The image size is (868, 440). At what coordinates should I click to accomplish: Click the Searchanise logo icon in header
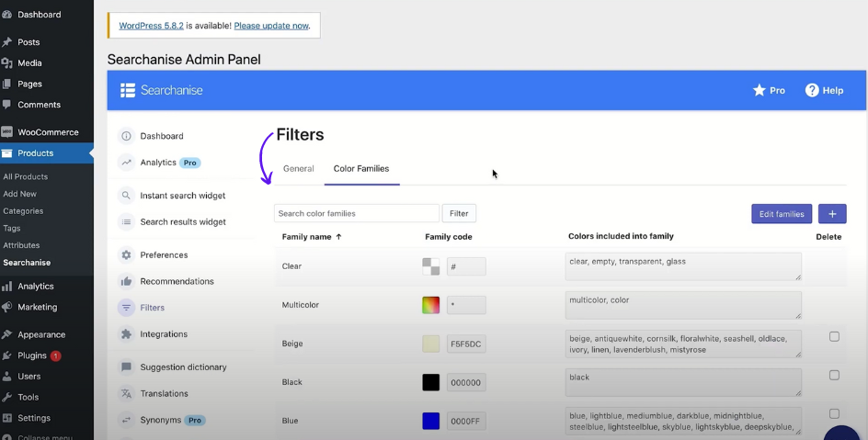128,90
